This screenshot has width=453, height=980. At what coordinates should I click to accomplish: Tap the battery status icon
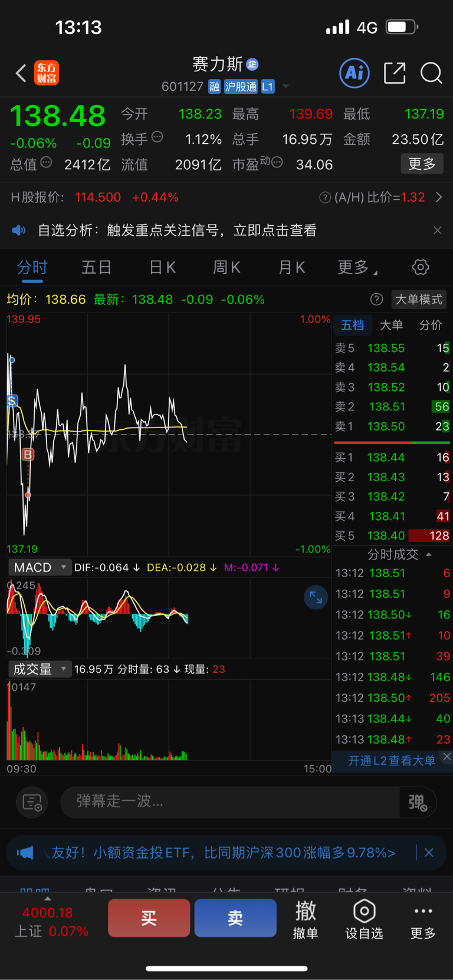tap(402, 27)
